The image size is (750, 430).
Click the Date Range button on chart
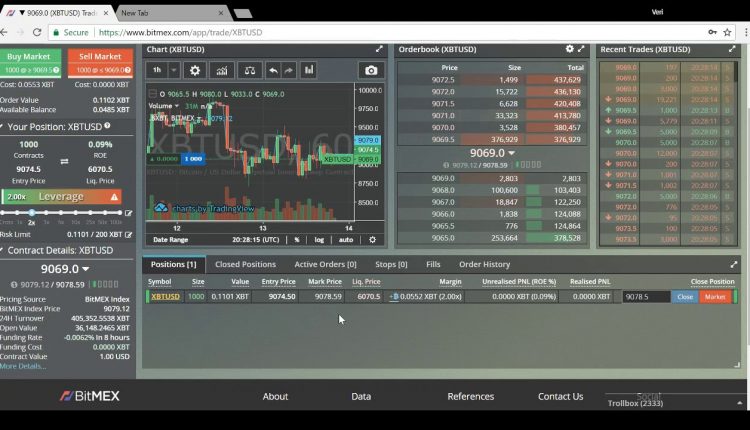click(x=170, y=240)
